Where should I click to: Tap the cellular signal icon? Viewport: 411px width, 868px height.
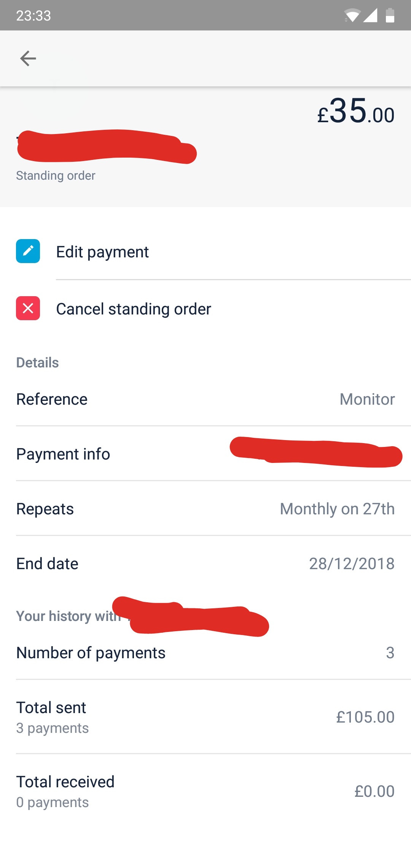[x=370, y=16]
